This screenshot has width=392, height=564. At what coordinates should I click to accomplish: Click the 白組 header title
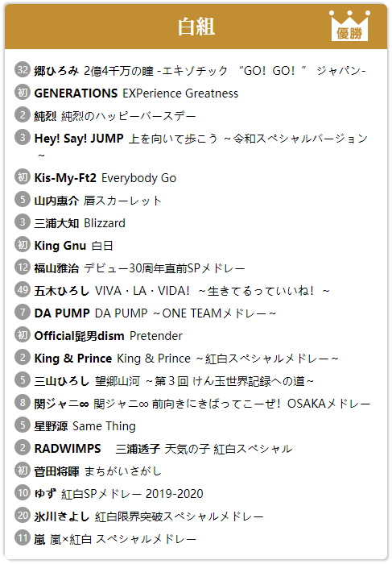coord(196,27)
